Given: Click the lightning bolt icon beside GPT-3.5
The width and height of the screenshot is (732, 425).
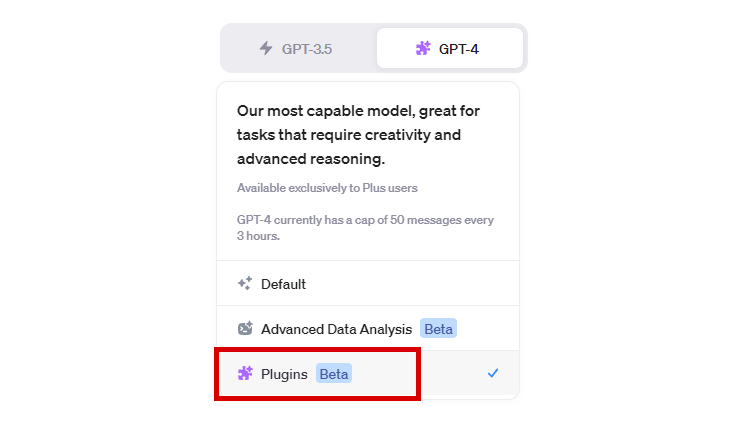Looking at the screenshot, I should pyautogui.click(x=266, y=48).
